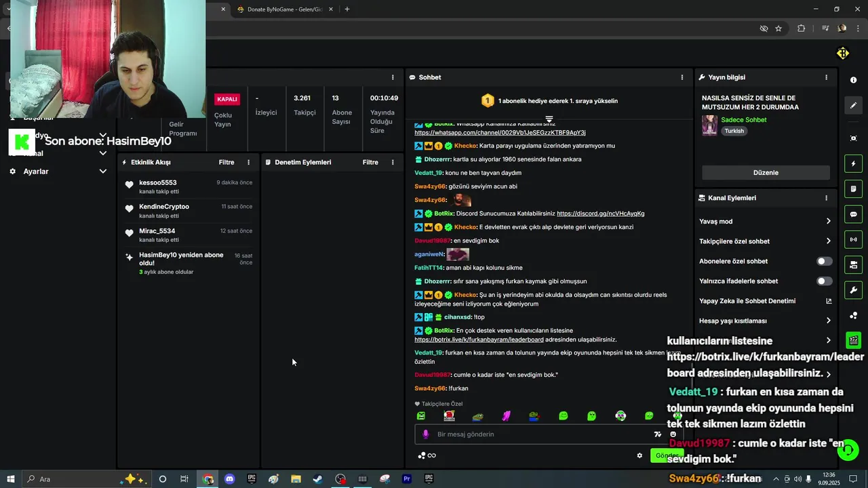Screen dimensions: 868x488
Task: Open Denetim Eylemleri Filtre dropdown
Action: (370, 163)
